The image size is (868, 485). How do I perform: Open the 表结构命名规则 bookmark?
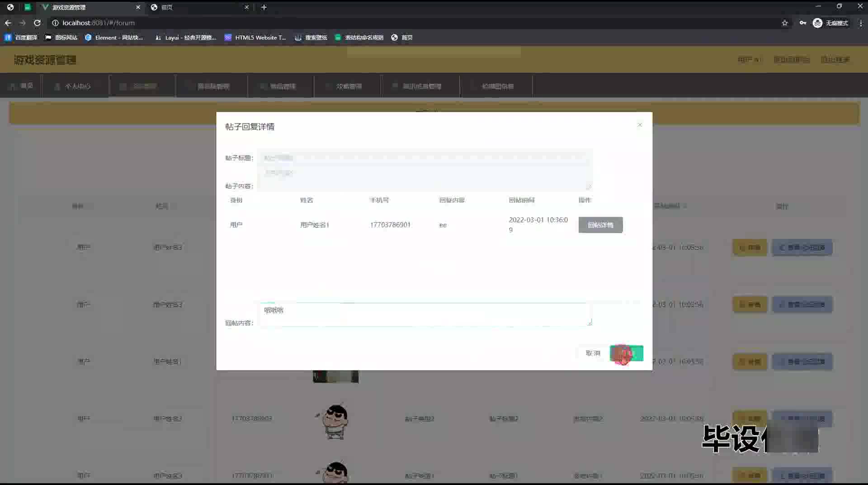click(x=359, y=38)
